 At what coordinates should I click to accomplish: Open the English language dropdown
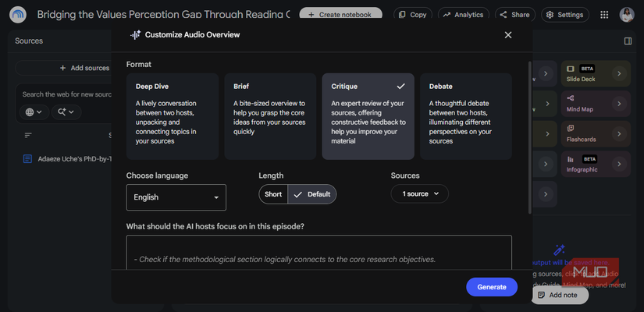[x=176, y=197]
